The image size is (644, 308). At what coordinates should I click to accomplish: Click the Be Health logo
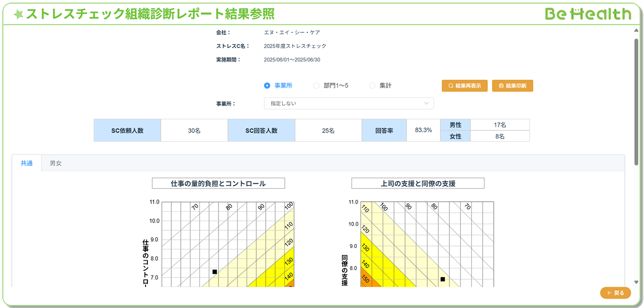588,14
